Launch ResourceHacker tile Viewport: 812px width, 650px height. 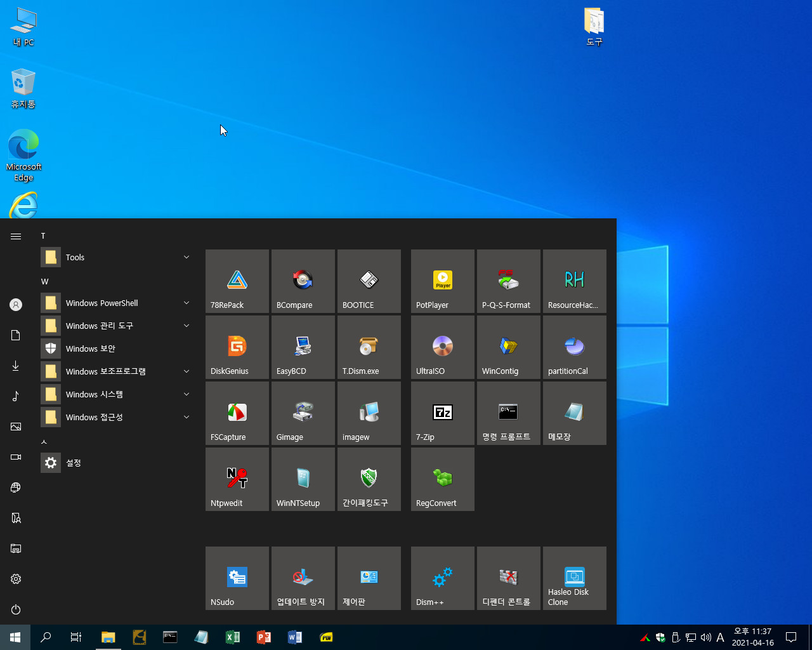(575, 281)
